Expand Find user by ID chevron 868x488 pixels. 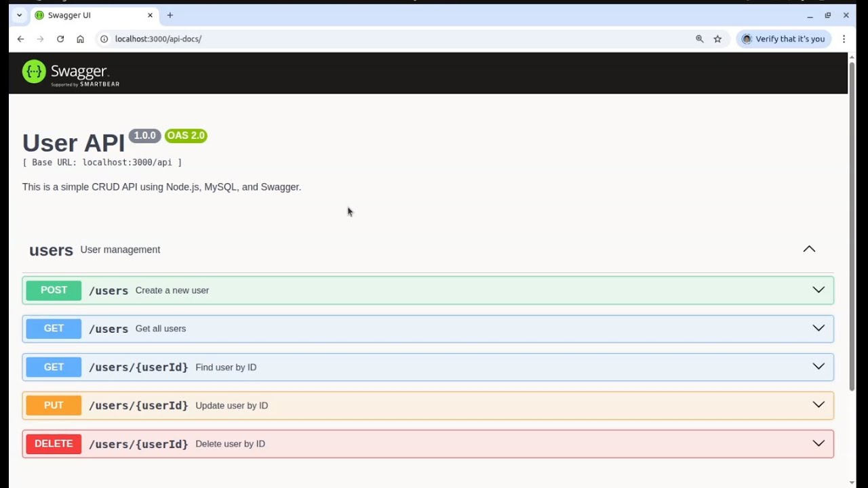(818, 367)
